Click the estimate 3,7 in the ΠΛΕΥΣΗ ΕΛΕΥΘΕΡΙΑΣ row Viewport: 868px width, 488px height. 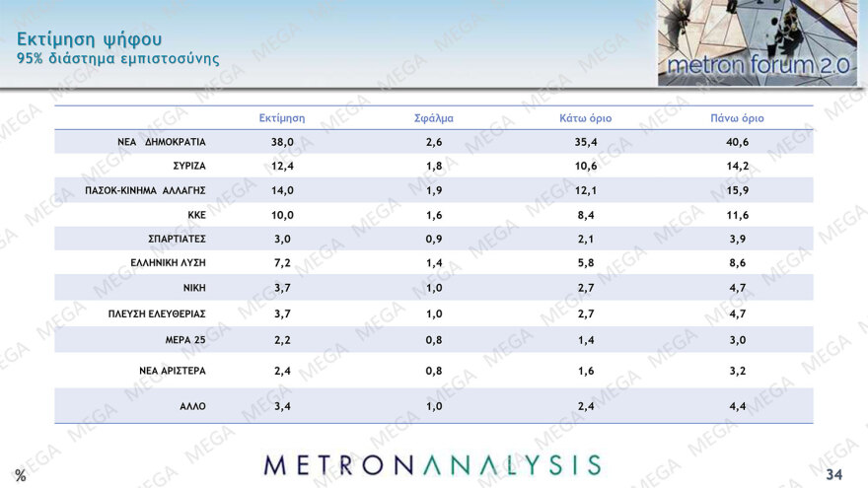(x=282, y=314)
